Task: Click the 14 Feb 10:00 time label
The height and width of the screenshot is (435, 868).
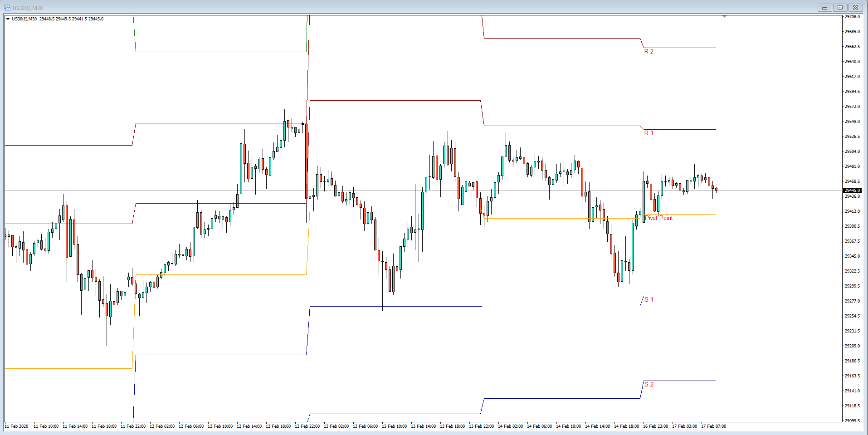Action: click(569, 426)
